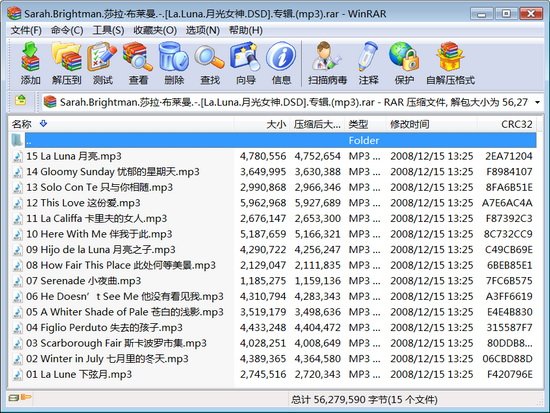Viewport: 550px width, 413px height.
Task: Select 10 Here With Me mp3 file
Action: (273, 234)
